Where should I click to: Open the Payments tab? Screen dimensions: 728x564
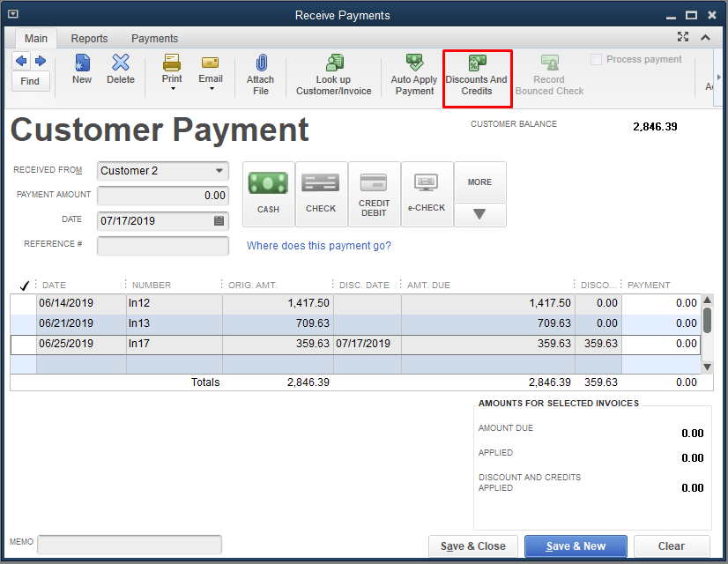(154, 39)
